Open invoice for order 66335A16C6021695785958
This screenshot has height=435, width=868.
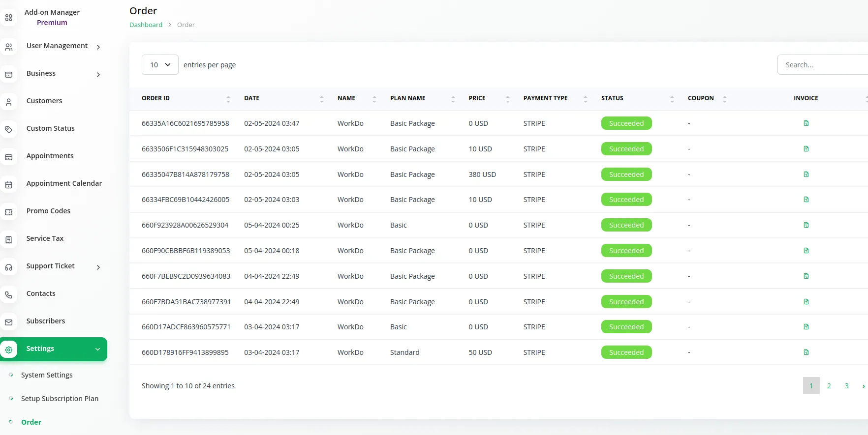click(806, 123)
